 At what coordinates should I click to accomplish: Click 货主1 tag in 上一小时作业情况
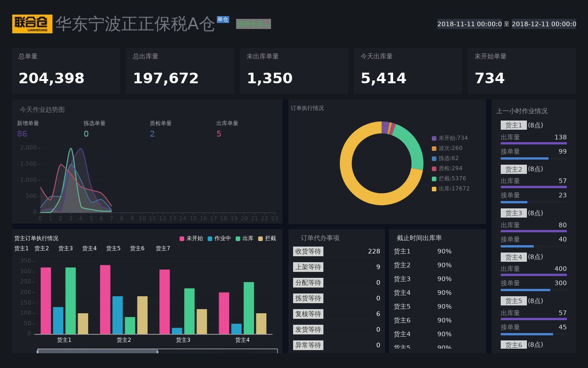point(514,125)
